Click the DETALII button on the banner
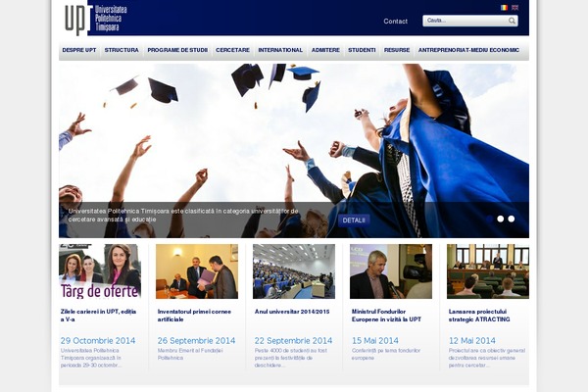The image size is (588, 392). [x=354, y=220]
